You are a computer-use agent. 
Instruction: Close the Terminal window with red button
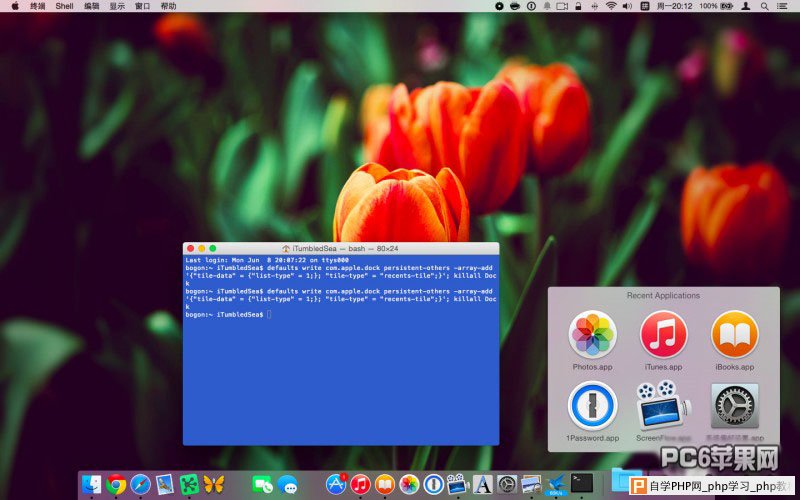[x=191, y=248]
